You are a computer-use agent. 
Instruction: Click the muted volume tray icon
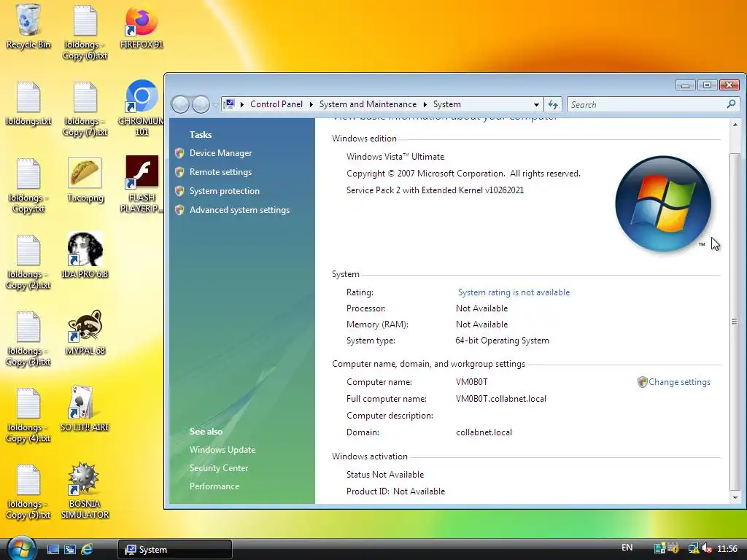point(706,548)
